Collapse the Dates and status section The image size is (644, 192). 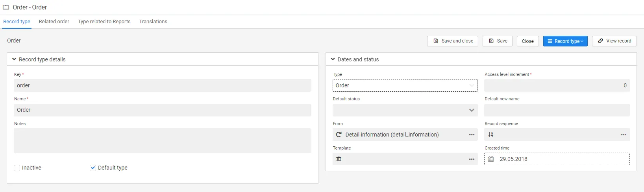coord(333,59)
